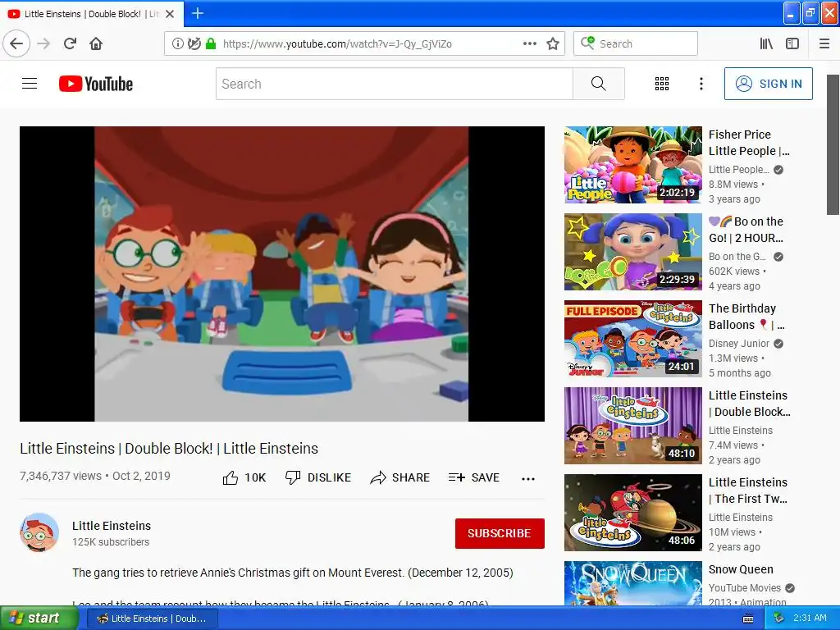Click the Mount Everest description line
Image resolution: width=840 pixels, height=630 pixels.
[293, 573]
